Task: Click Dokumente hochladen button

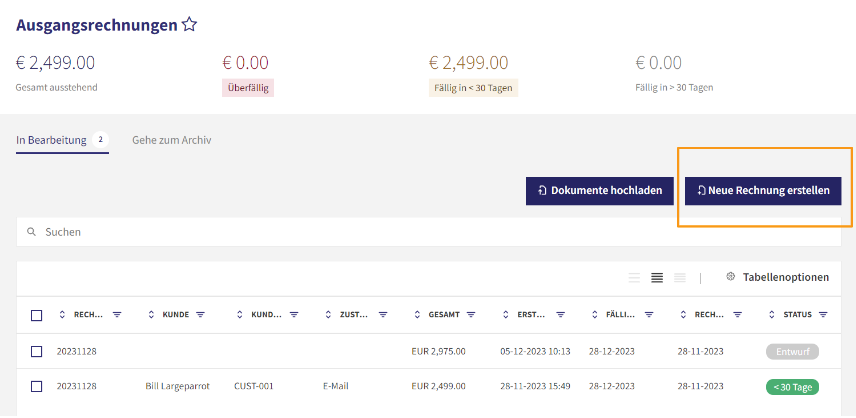Action: [599, 191]
